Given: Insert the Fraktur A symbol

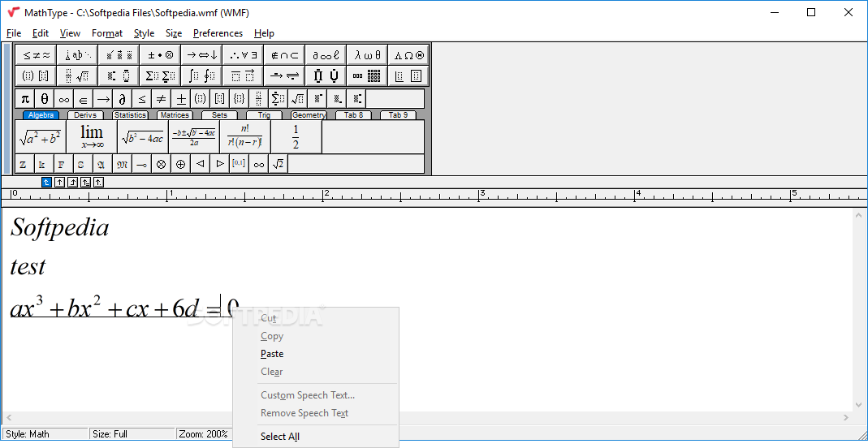Looking at the screenshot, I should (x=101, y=164).
